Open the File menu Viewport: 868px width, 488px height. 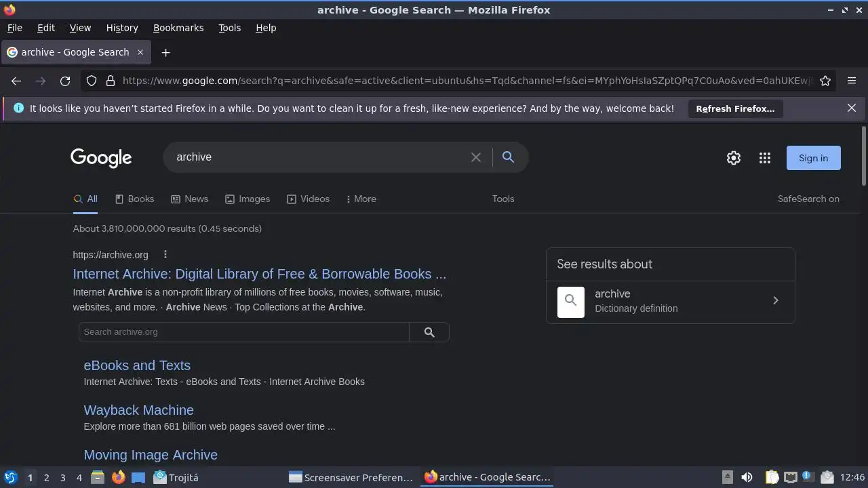click(x=14, y=28)
